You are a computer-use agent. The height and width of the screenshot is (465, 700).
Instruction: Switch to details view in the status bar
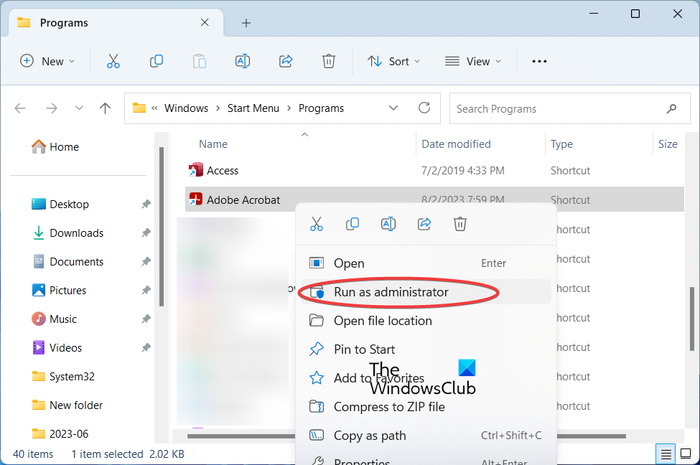pyautogui.click(x=665, y=454)
